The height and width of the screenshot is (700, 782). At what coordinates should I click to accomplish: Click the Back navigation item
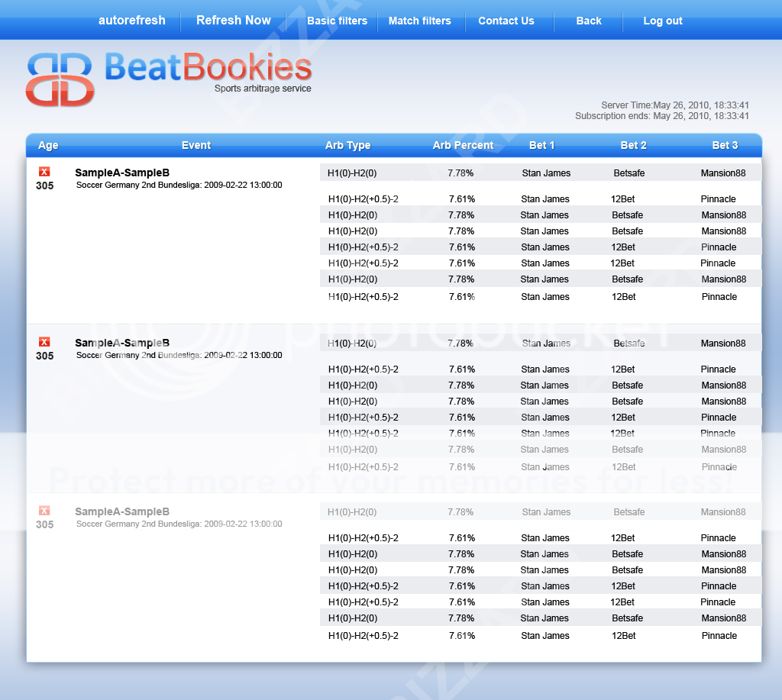pos(589,21)
